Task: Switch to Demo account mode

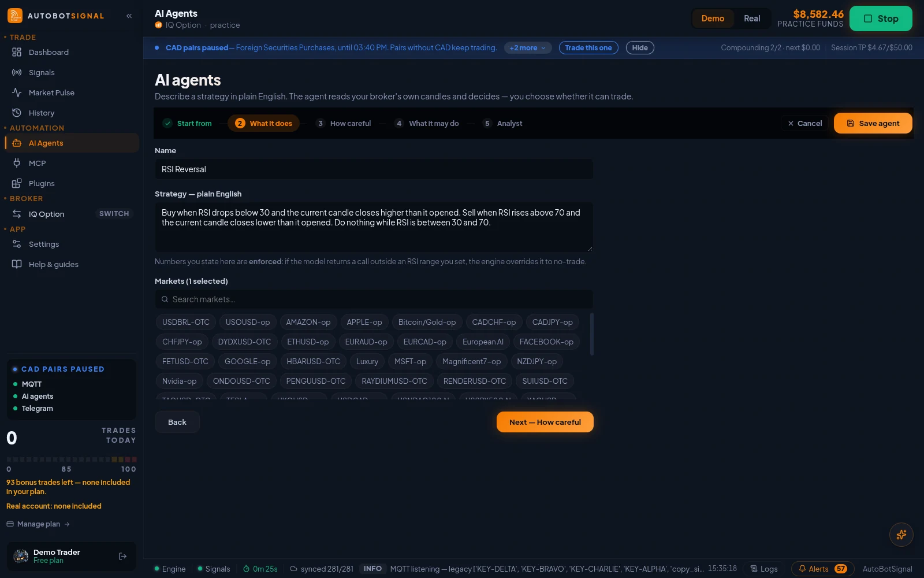Action: coord(713,18)
